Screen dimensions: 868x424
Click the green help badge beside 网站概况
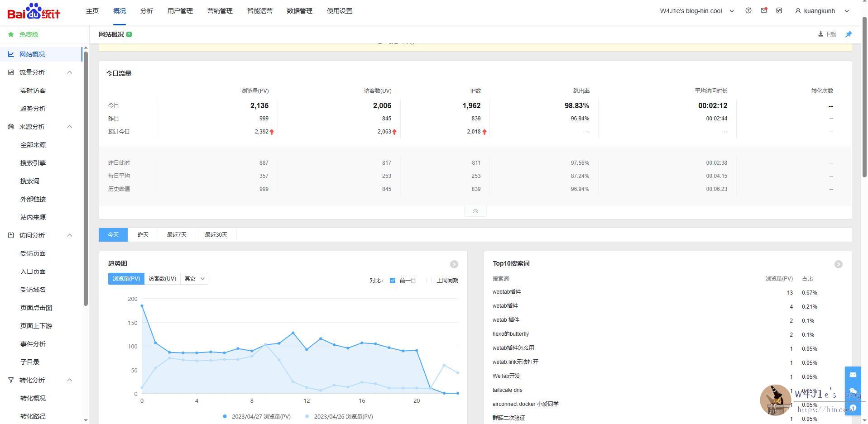coord(129,34)
